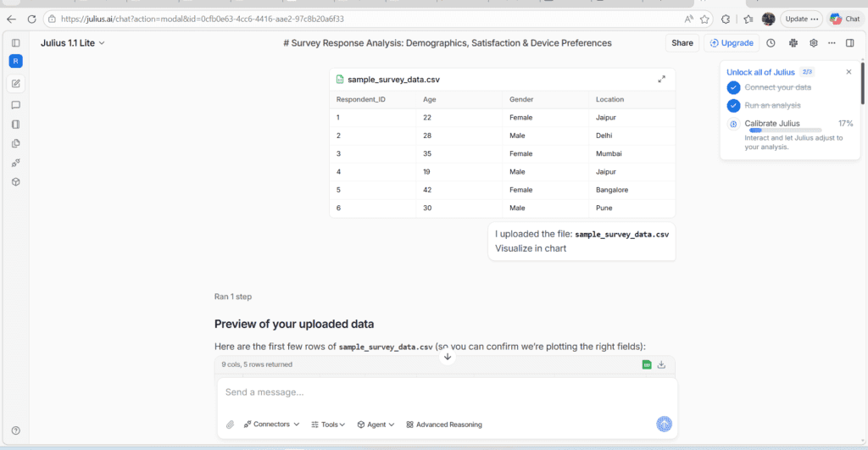The image size is (868, 450).
Task: Open the cube models icon in sidebar
Action: 15,181
